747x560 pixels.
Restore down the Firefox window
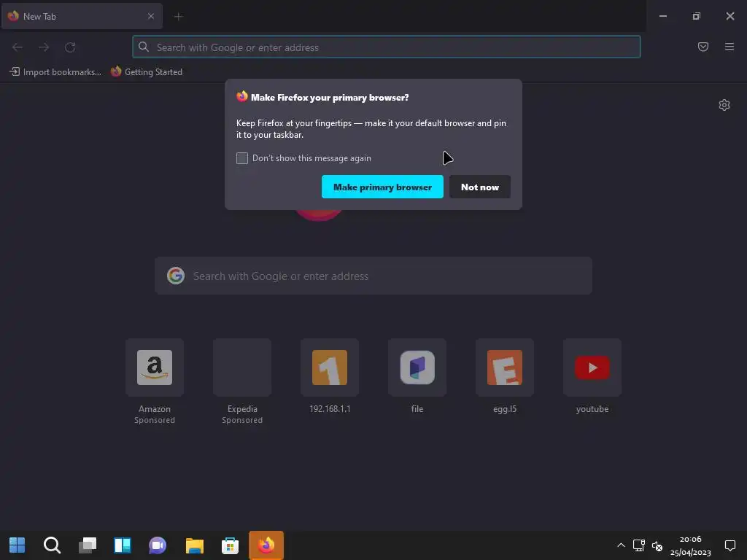tap(697, 16)
